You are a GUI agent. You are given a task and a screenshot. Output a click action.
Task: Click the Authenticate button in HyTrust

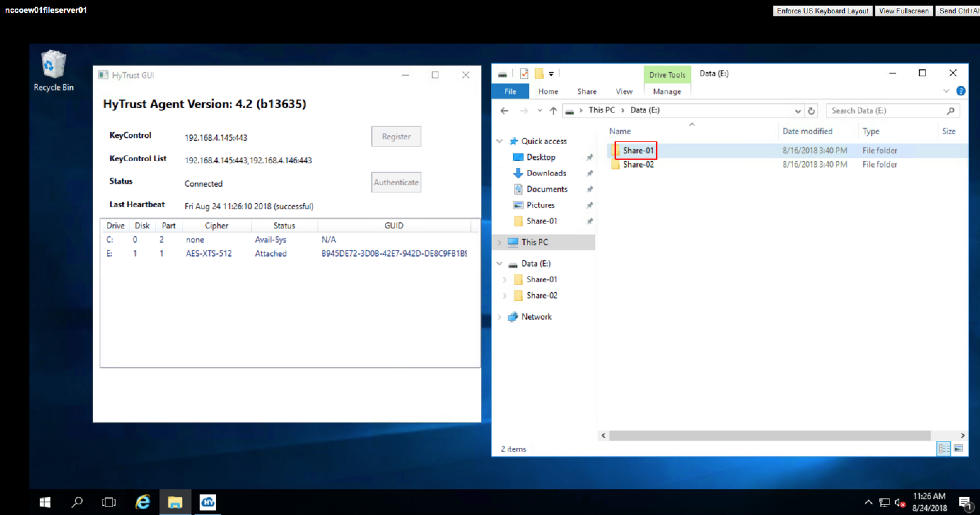coord(396,182)
